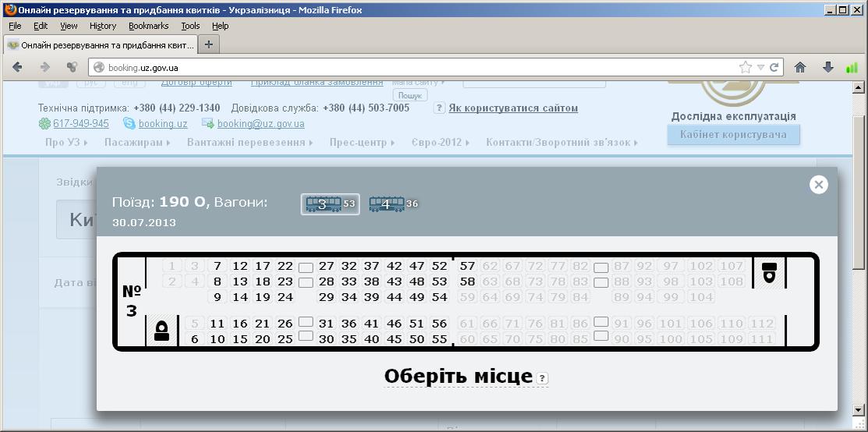Open the Як користуватися сайтом link
Image resolution: width=868 pixels, height=432 pixels.
click(x=513, y=108)
